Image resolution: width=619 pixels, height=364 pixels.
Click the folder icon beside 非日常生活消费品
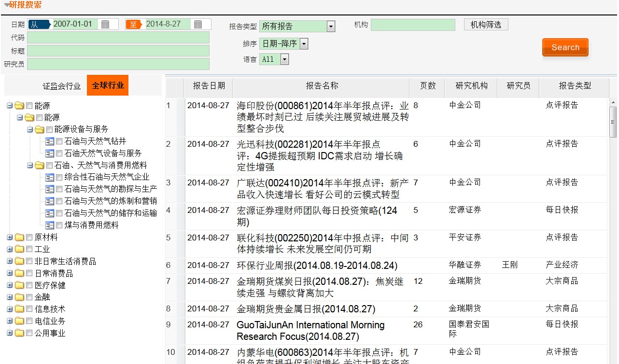click(19, 261)
